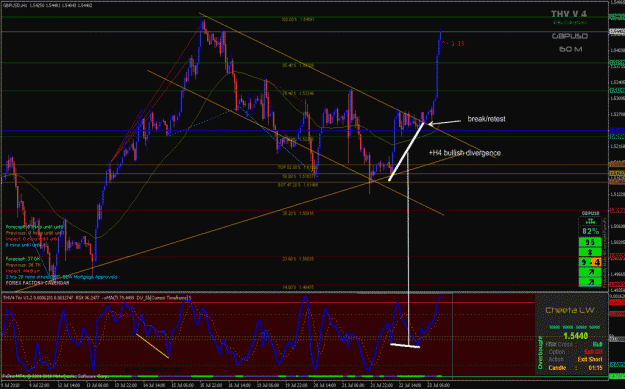The image size is (625, 389).
Task: Click the 'FOREX FACTORY CALENDAR' label
Action: [x=37, y=283]
